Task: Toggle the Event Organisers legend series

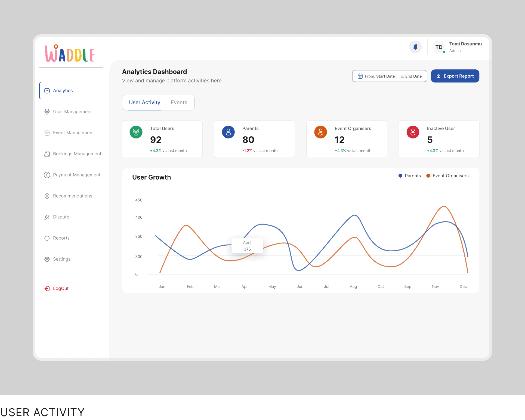Action: pos(447,176)
